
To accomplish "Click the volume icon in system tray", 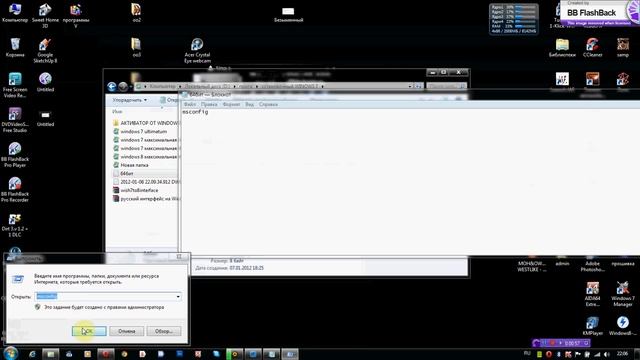I will [607, 354].
